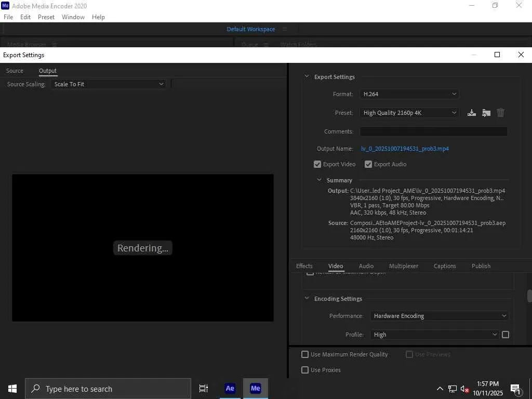The width and height of the screenshot is (532, 399).
Task: Toggle the checkbox beside the Profile dropdown
Action: 506,335
